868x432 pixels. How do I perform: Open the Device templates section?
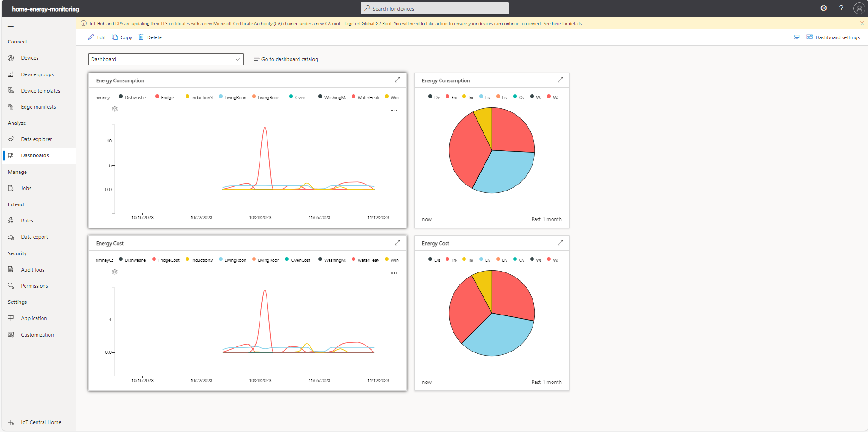click(x=40, y=91)
